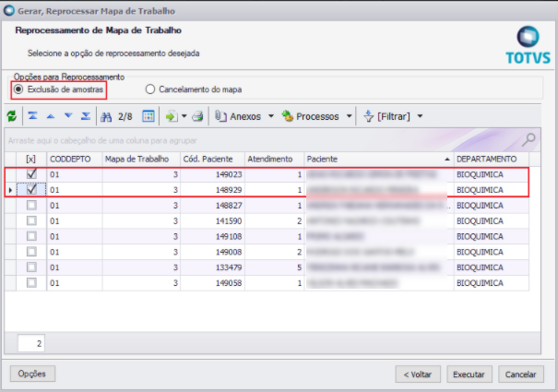
Task: Click Atendimento value 2 in row 141590
Action: pos(274,221)
